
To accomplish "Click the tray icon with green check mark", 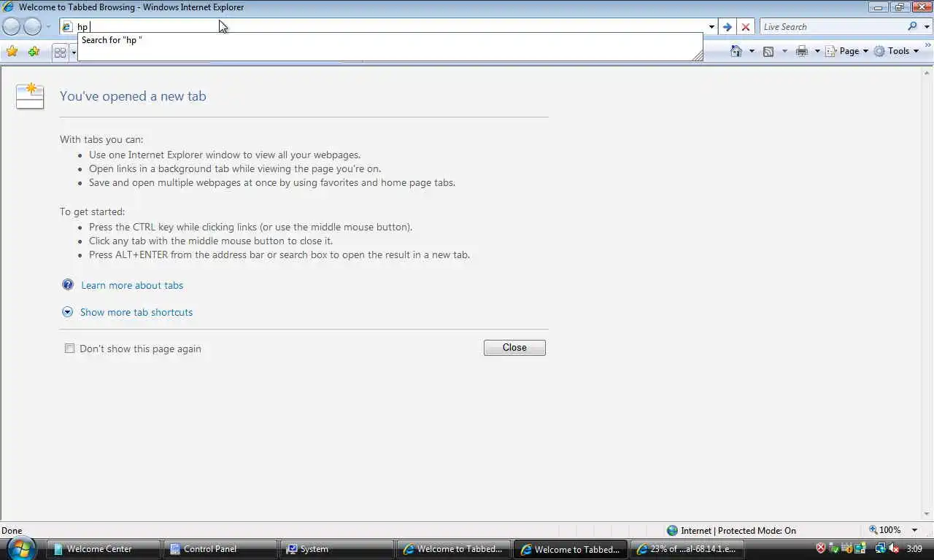I will 833,548.
